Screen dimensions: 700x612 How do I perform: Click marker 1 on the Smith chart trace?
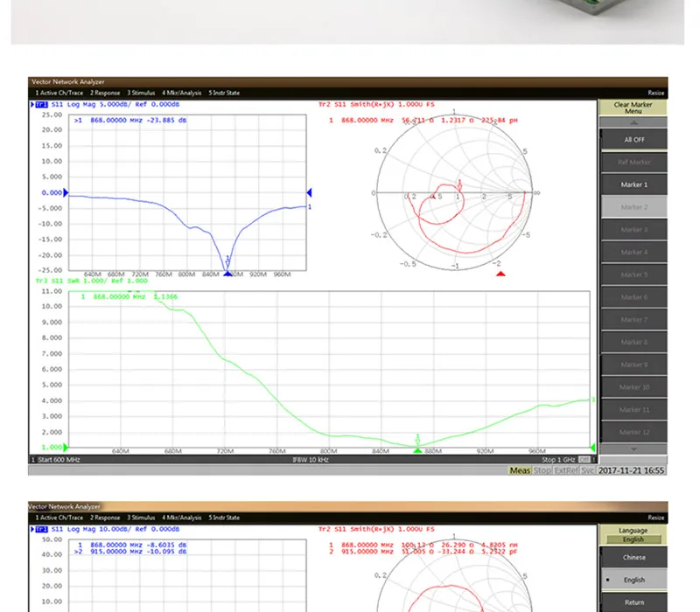tap(459, 184)
